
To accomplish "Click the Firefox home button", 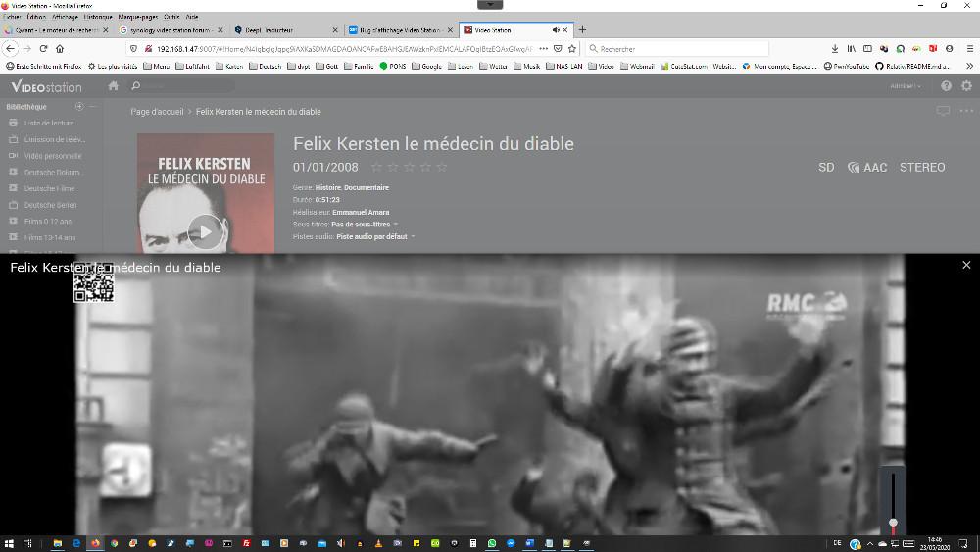I will (60, 49).
